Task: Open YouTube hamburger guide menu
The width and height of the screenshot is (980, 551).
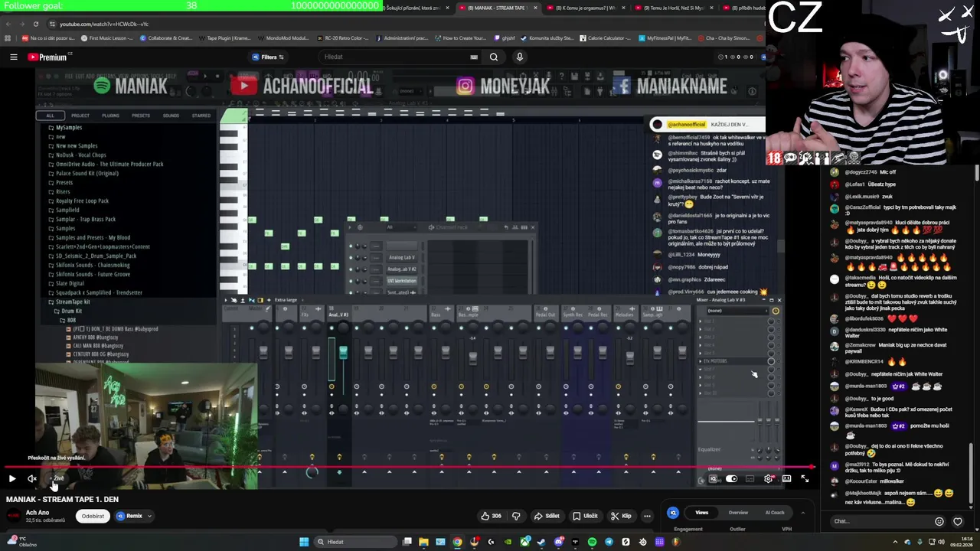Action: (13, 57)
